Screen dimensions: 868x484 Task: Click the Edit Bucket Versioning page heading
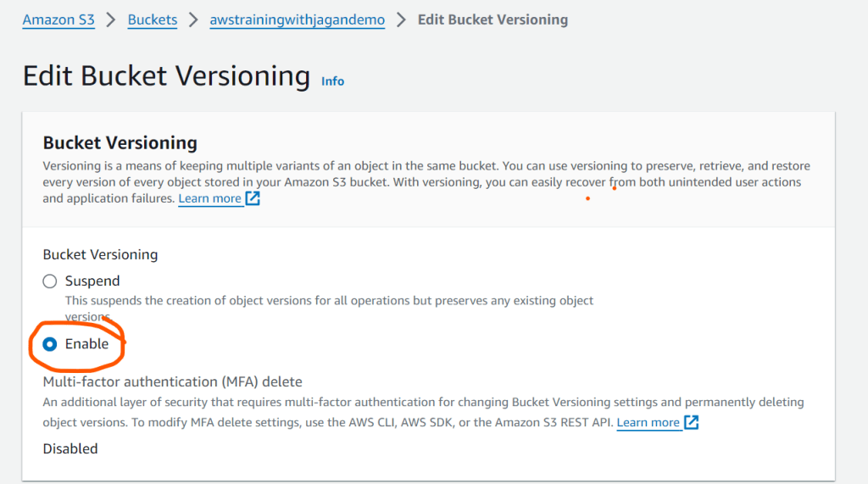pos(166,76)
